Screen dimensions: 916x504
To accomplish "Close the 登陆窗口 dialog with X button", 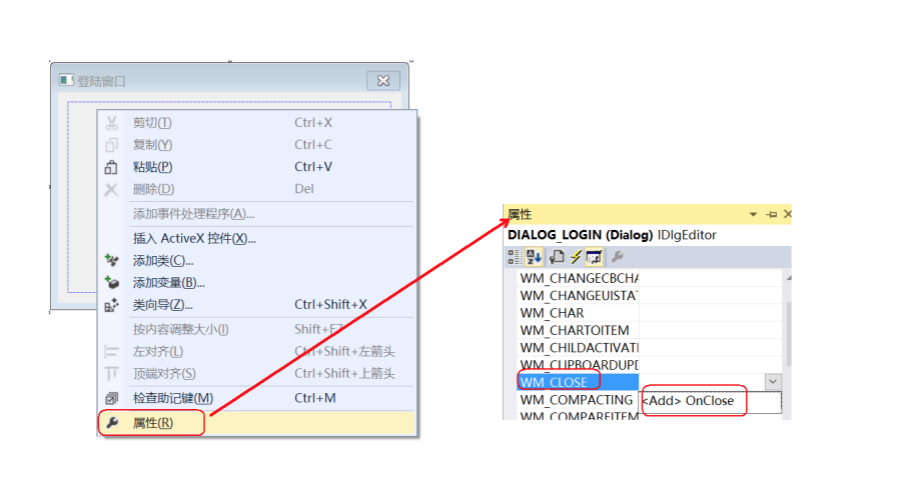I will (383, 81).
